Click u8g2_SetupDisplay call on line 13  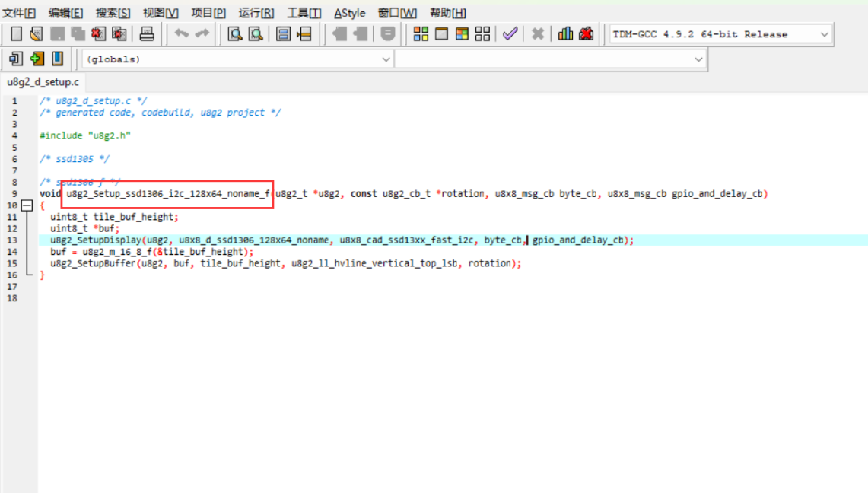pyautogui.click(x=96, y=240)
